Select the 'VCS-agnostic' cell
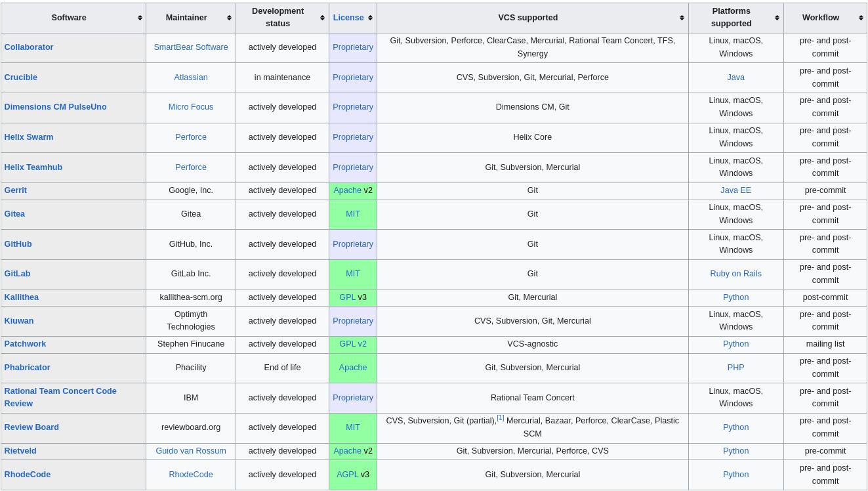Image resolution: width=868 pixels, height=491 pixels. click(x=532, y=344)
